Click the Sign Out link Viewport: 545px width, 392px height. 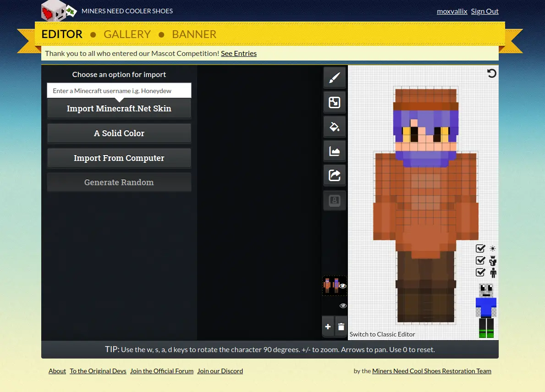point(484,11)
